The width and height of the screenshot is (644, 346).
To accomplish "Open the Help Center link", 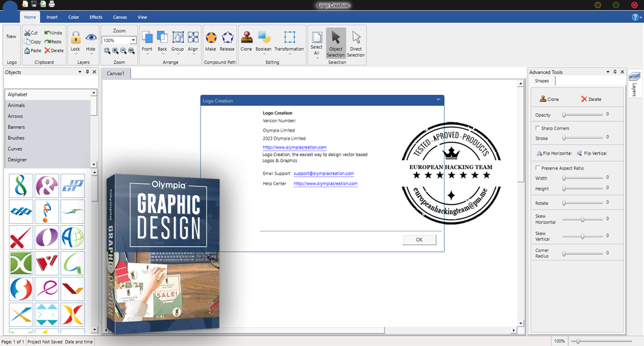I will click(x=325, y=184).
